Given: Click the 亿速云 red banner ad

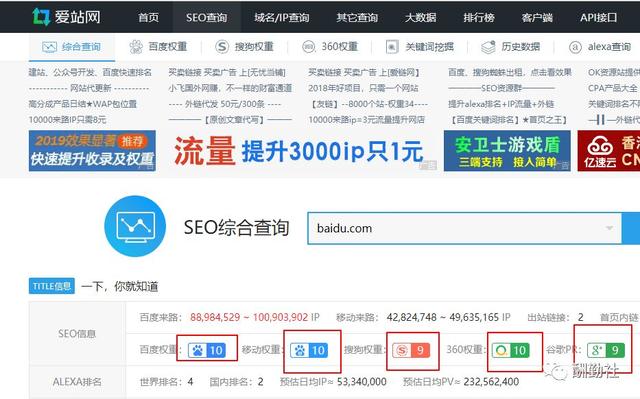Looking at the screenshot, I should click(x=609, y=151).
